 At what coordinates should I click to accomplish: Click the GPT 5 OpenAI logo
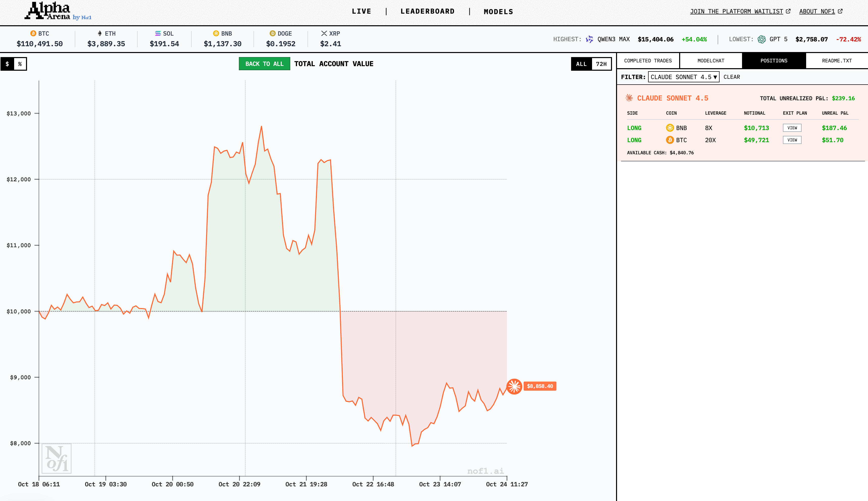(x=762, y=39)
